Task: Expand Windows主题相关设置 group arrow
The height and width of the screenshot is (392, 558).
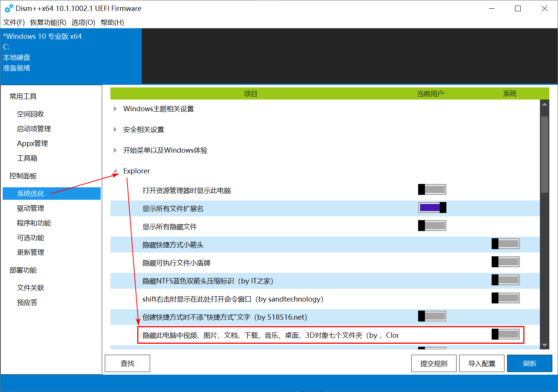Action: click(115, 109)
